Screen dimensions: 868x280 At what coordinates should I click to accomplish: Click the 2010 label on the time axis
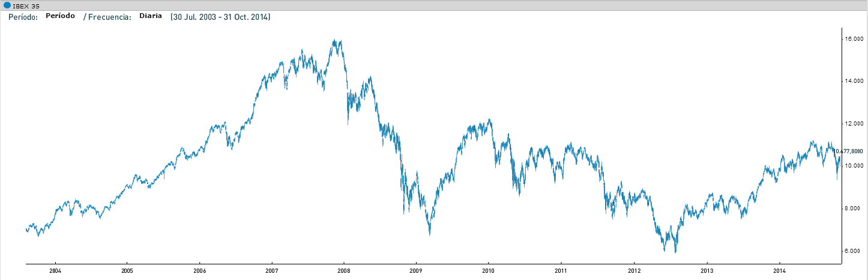click(x=489, y=271)
